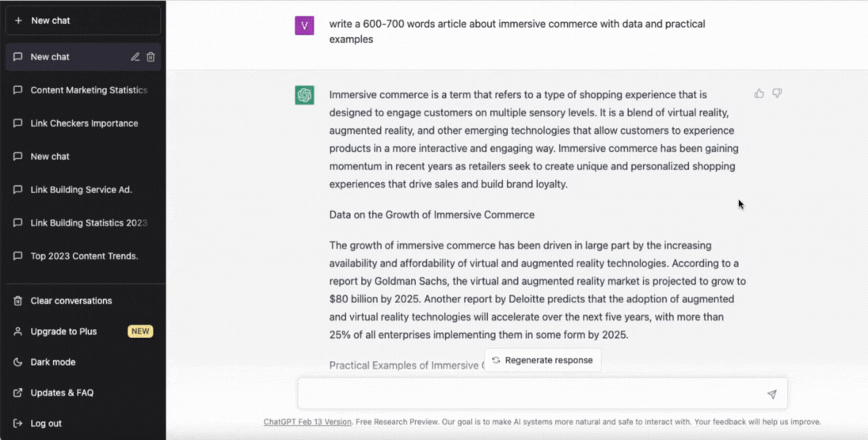Image resolution: width=868 pixels, height=440 pixels.
Task: Select the Link Building Service Ad conversation
Action: (x=81, y=190)
